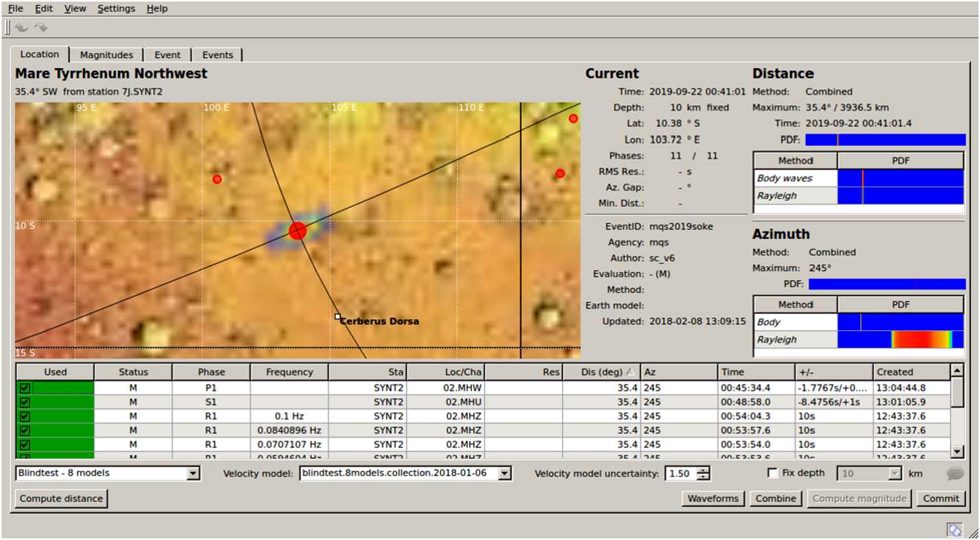The height and width of the screenshot is (540, 980).
Task: Open the Velocity model dropdown
Action: pos(505,473)
